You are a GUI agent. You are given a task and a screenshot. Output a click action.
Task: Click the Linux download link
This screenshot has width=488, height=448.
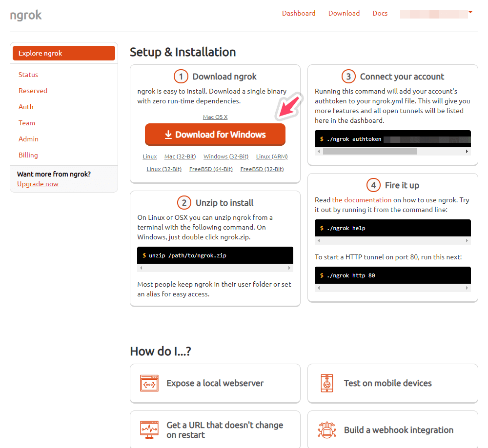pyautogui.click(x=150, y=156)
